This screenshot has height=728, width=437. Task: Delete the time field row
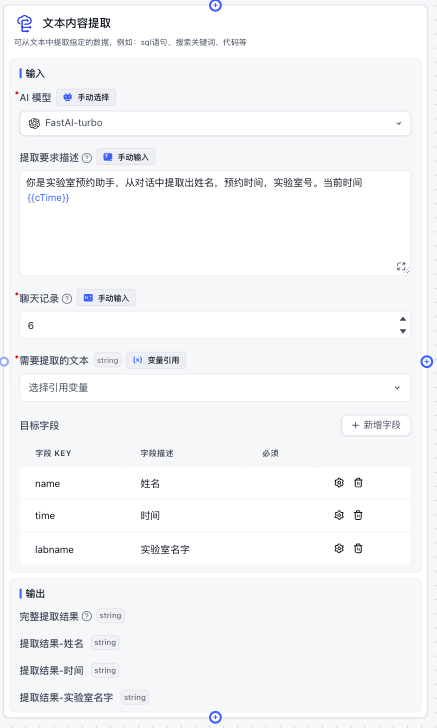(x=358, y=515)
